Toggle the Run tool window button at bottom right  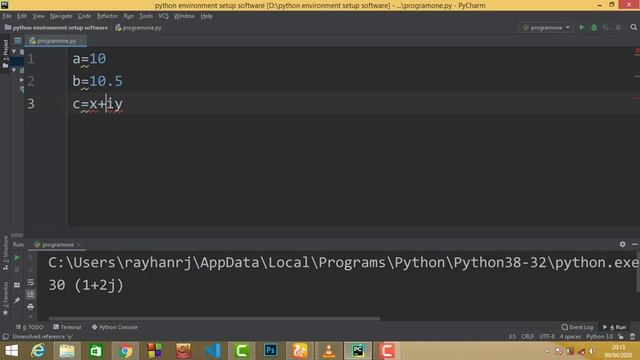614,327
